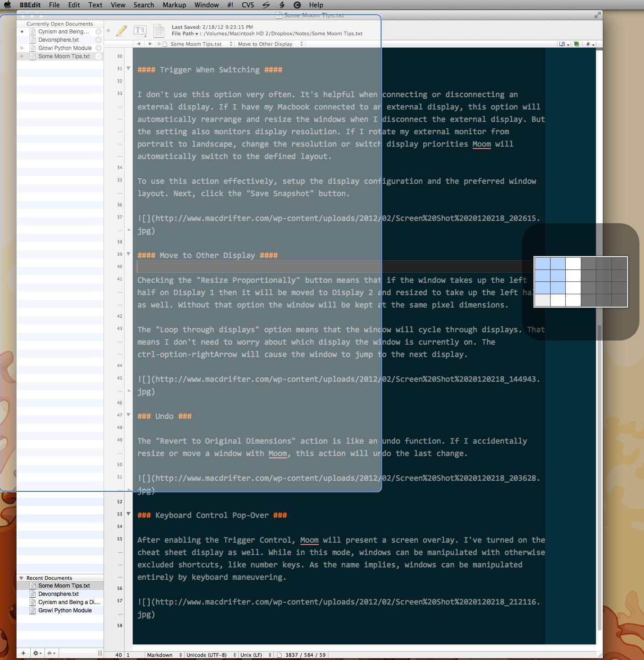The height and width of the screenshot is (660, 644).
Task: Collapse the Undo section fold triangle
Action: (128, 415)
